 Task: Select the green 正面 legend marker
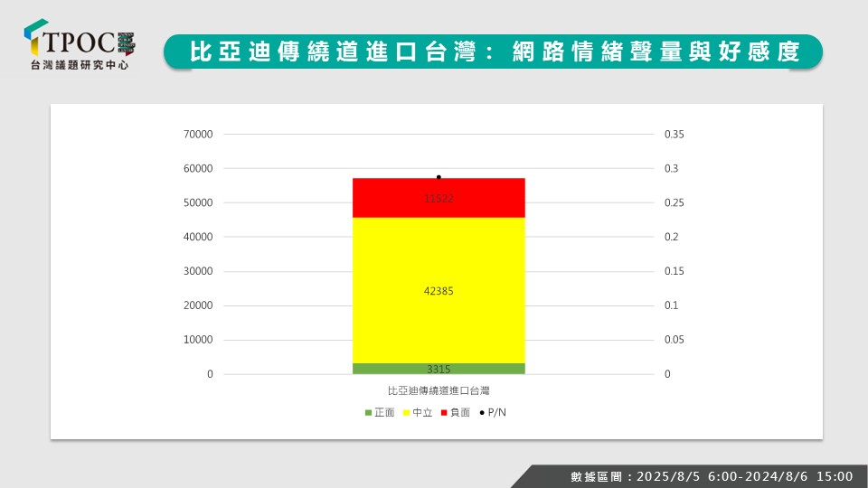(x=368, y=413)
